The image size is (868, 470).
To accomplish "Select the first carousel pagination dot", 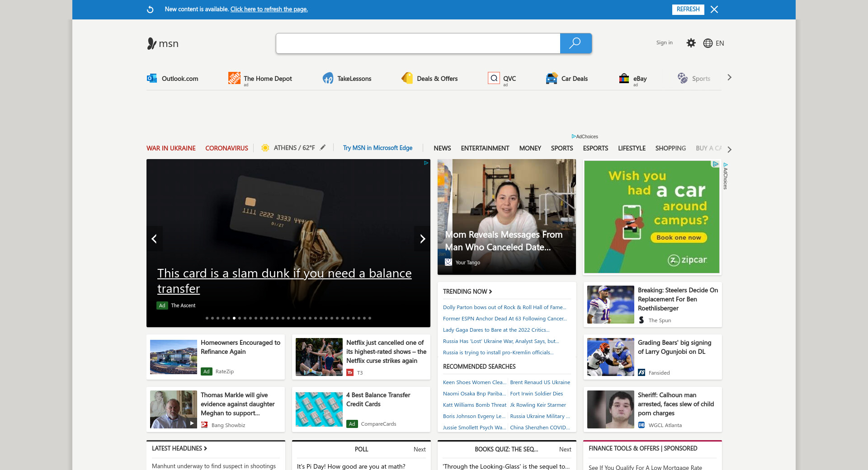I will 207,318.
